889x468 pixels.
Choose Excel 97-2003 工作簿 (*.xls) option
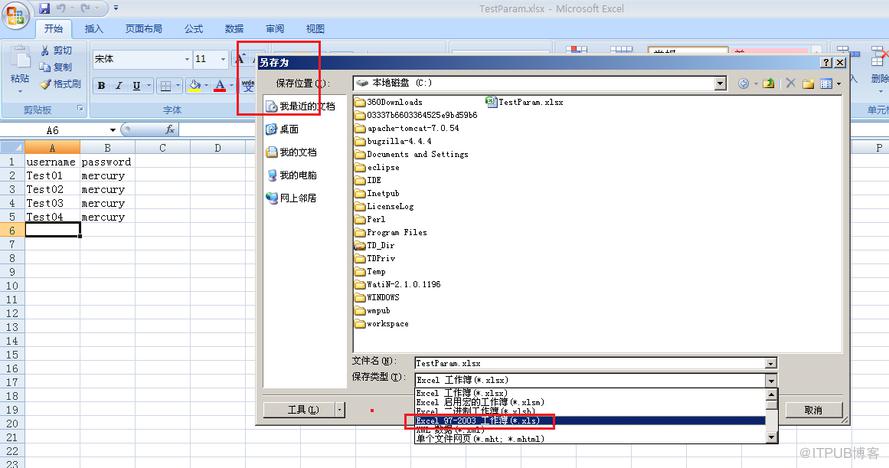590,421
